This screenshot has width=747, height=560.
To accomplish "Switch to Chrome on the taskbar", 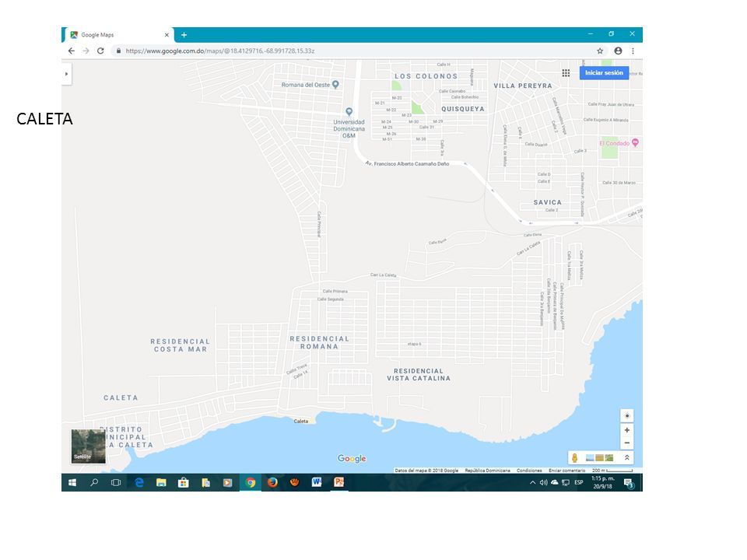I will pos(250,482).
